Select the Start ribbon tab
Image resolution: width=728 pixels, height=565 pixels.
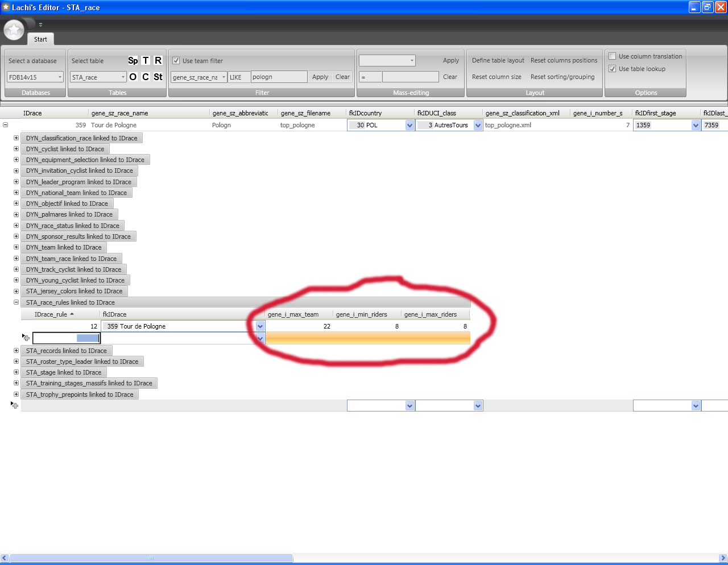tap(40, 39)
